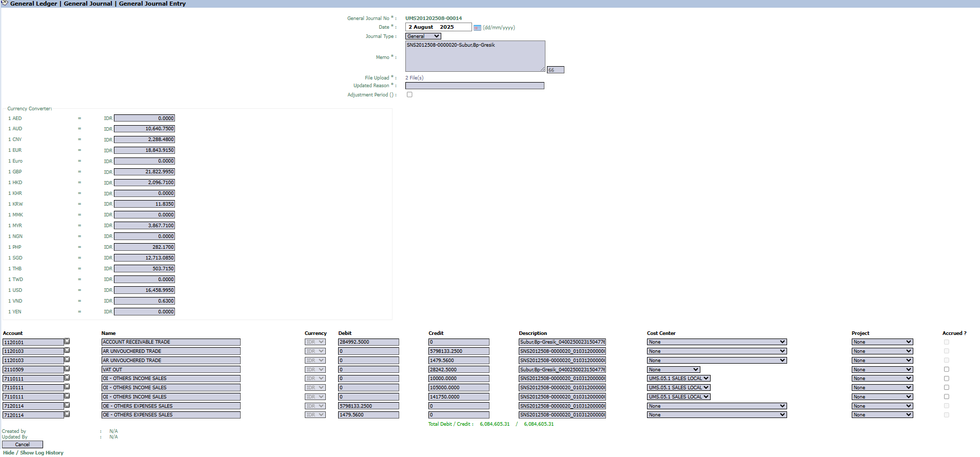The width and height of the screenshot is (980, 457).
Task: Tick the Adjustment Period checkbox
Action: coord(409,95)
